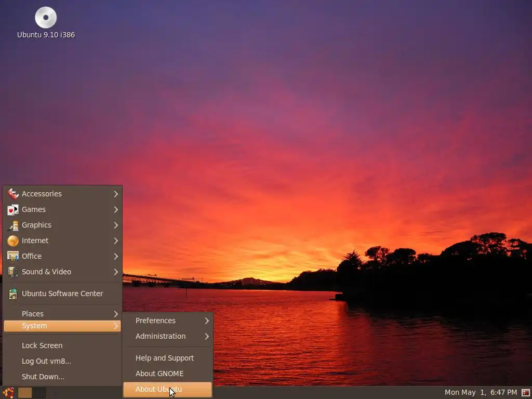Expand the Internet submenu arrow
532x399 pixels.
point(116,241)
